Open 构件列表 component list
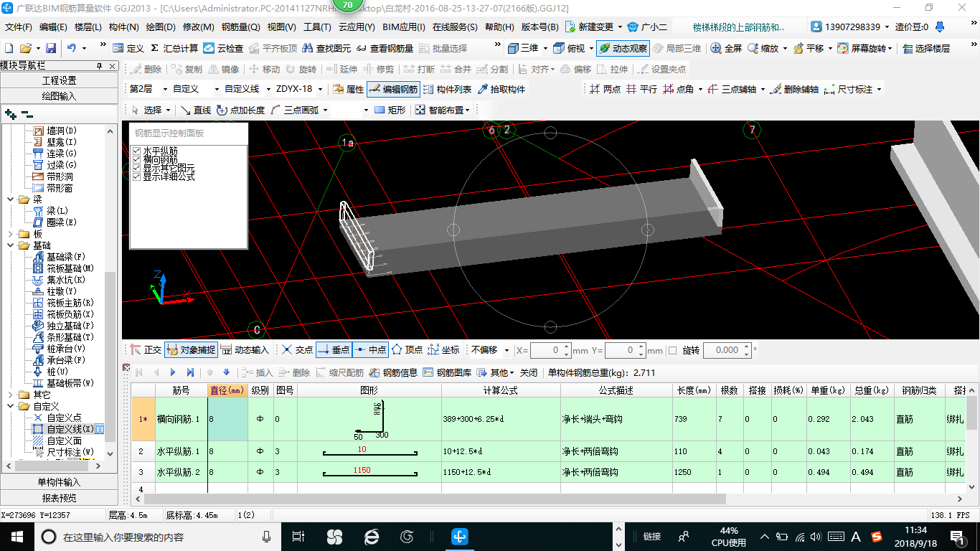 [x=448, y=89]
